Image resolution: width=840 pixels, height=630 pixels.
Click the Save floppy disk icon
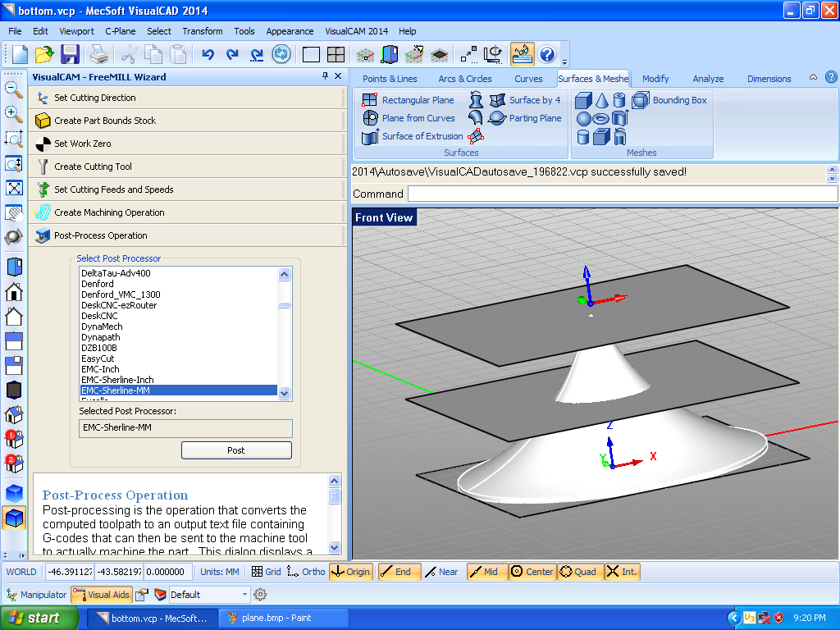[x=70, y=54]
